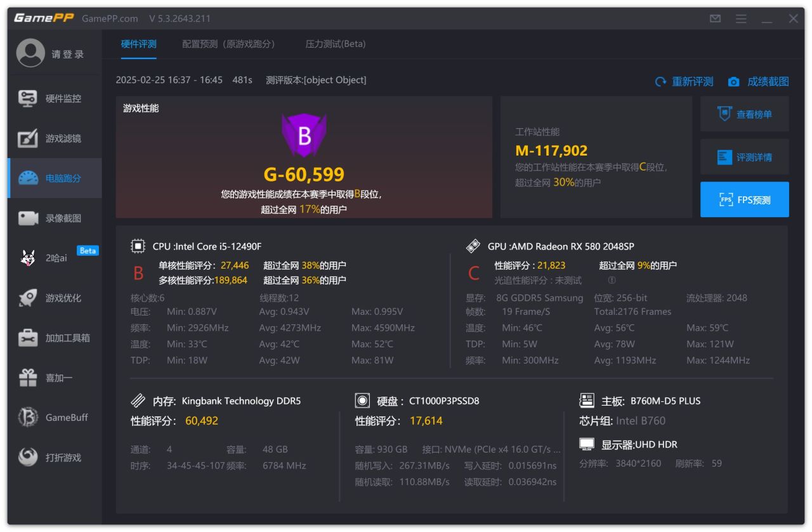
Task: Open 加加工具箱 toolbox in sidebar
Action: point(55,338)
